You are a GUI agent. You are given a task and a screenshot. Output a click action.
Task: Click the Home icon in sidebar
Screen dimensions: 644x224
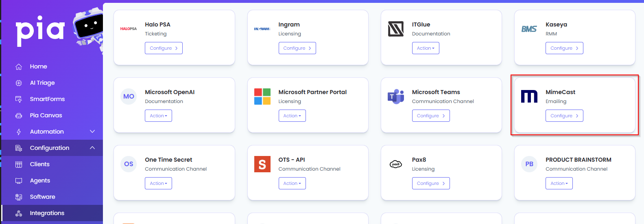19,67
